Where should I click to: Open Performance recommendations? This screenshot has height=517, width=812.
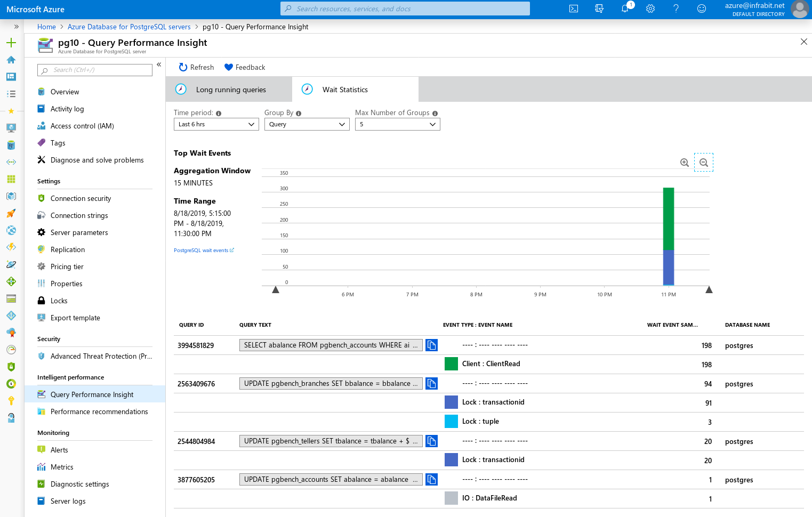[99, 412]
